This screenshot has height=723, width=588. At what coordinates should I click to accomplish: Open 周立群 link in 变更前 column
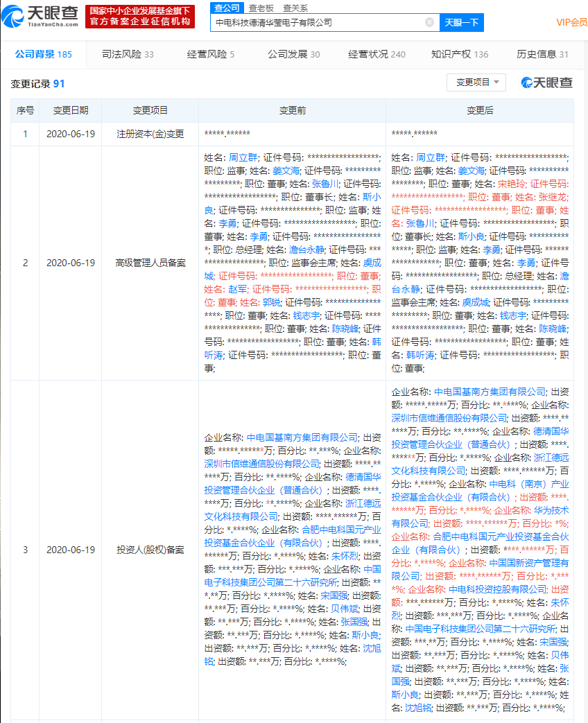click(243, 157)
